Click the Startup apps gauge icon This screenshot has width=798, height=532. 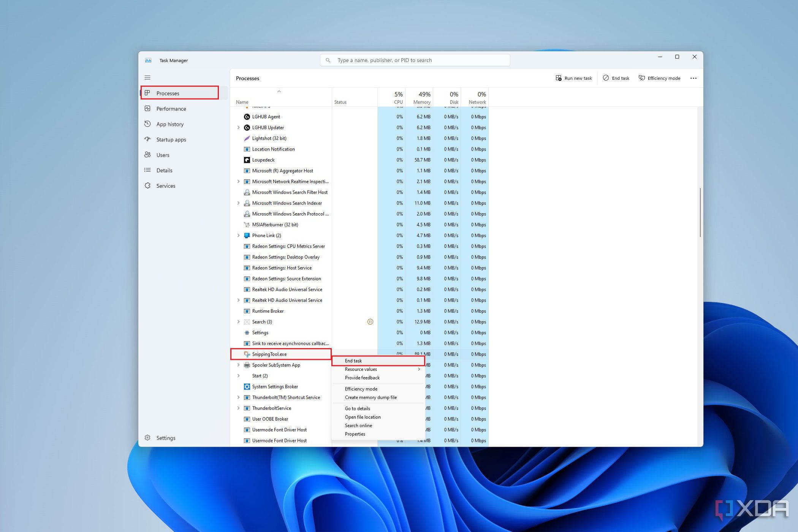click(x=147, y=139)
